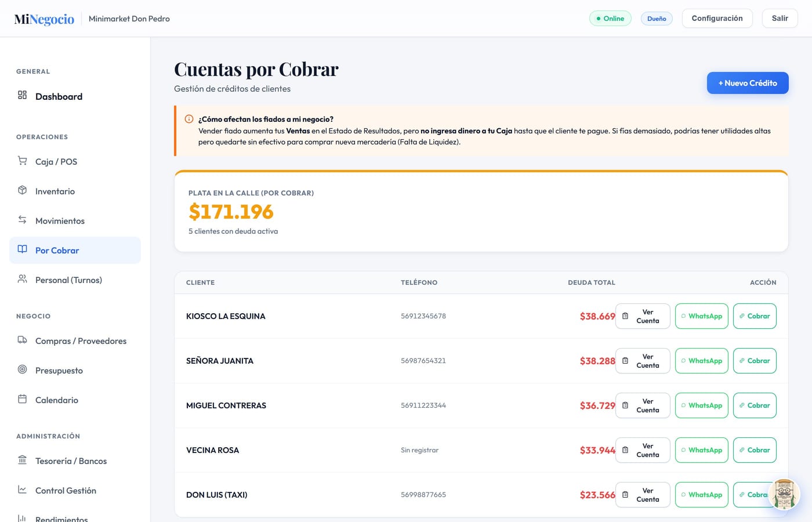Click the clipboard icon for Señora Juanita

pyautogui.click(x=625, y=361)
